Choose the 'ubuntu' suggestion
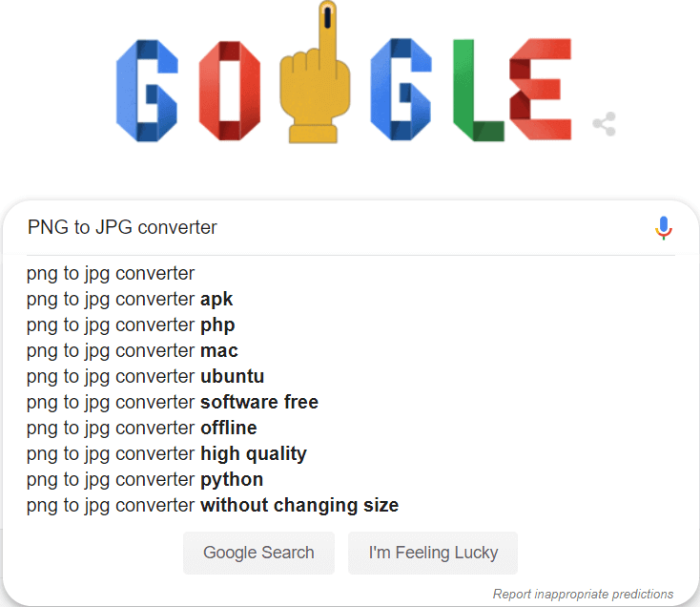 [145, 377]
